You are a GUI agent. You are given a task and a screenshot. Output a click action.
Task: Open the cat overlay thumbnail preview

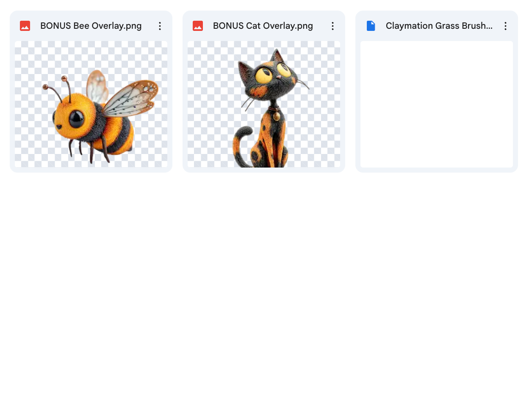click(264, 104)
